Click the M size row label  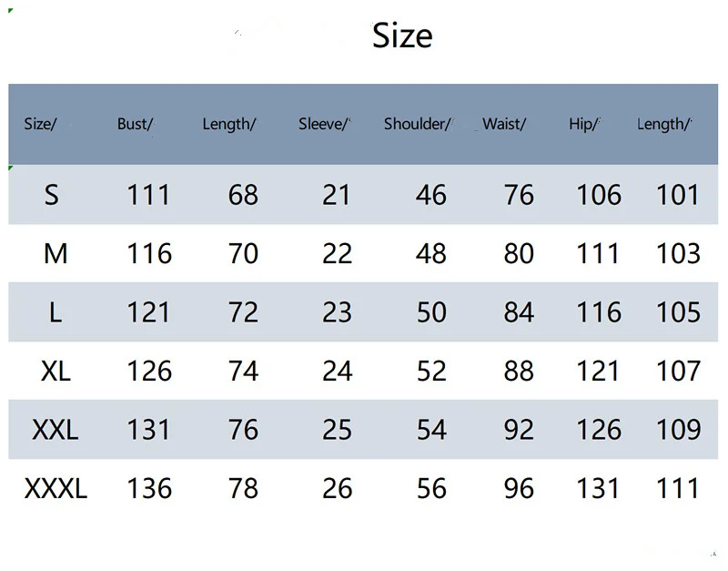click(x=56, y=253)
